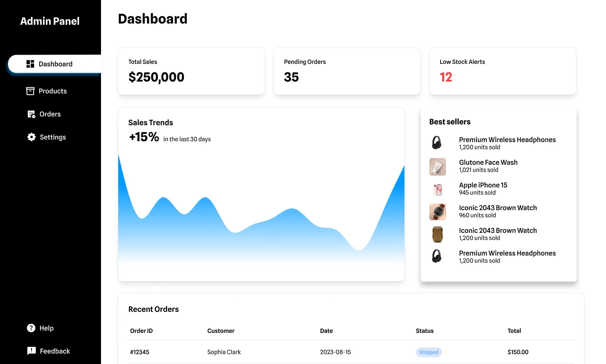Click the Products box icon
Viewport: 606px width, 364px height.
point(30,91)
